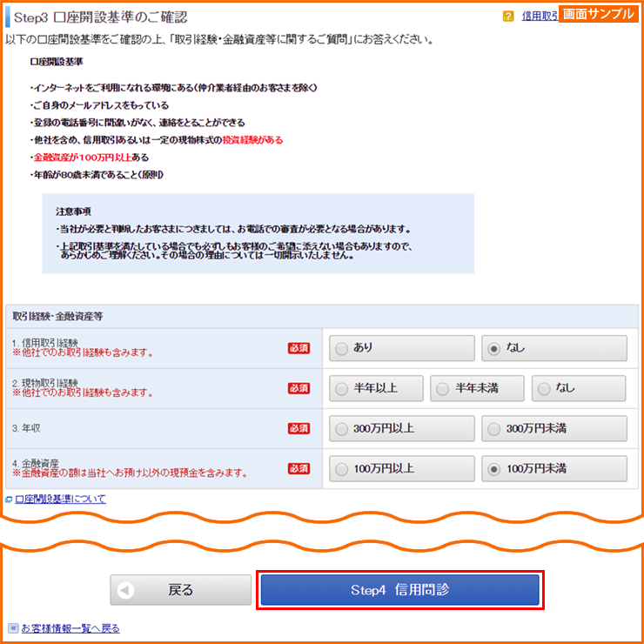Click the ご自身のメールアドレスをもっている criterion text
The image size is (644, 644).
[100, 105]
